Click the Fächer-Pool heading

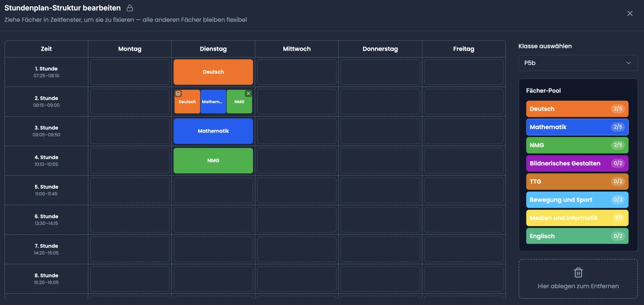pos(543,91)
